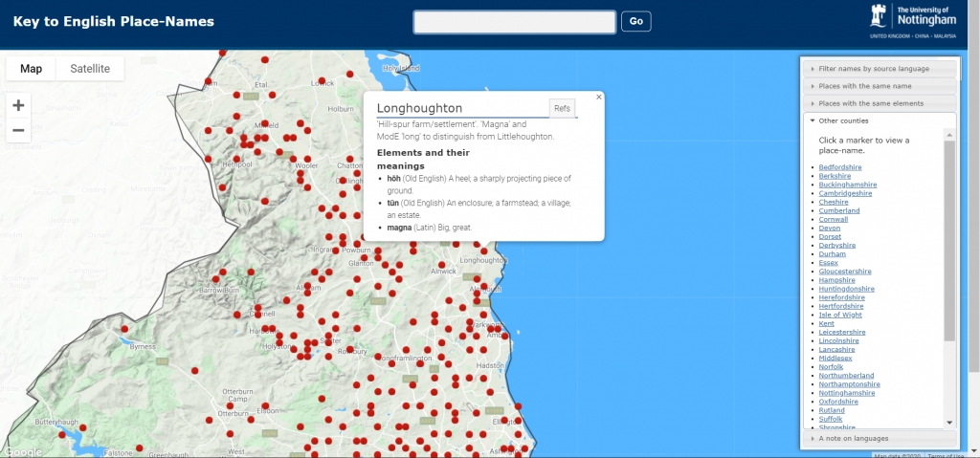The height and width of the screenshot is (458, 980).
Task: Close the Longhoughton info popup
Action: pyautogui.click(x=599, y=97)
